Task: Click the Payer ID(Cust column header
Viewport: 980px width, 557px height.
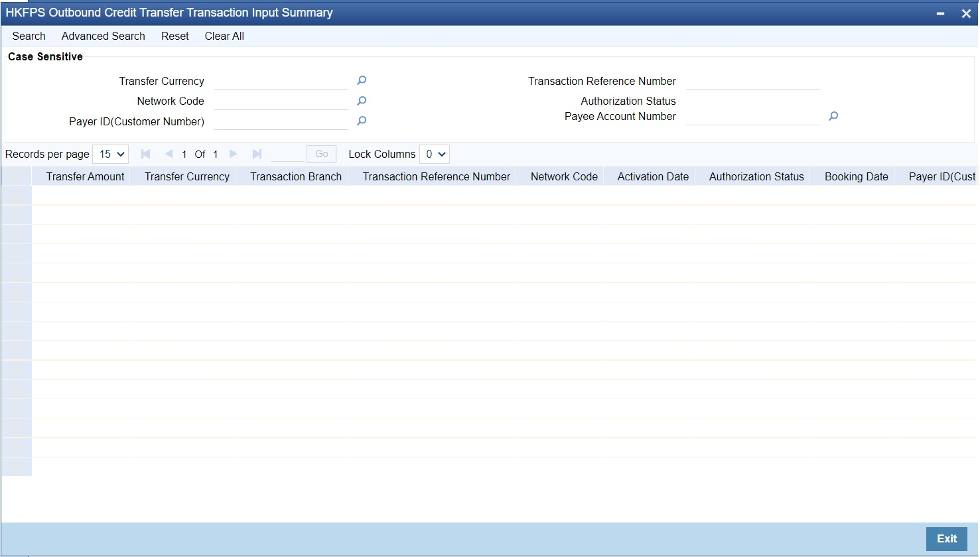Action: pos(942,177)
